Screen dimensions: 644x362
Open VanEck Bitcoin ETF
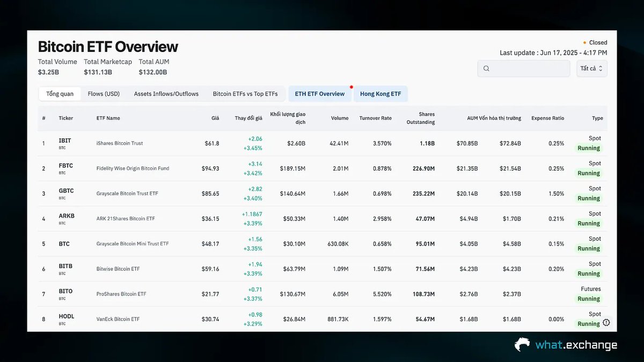pyautogui.click(x=118, y=319)
